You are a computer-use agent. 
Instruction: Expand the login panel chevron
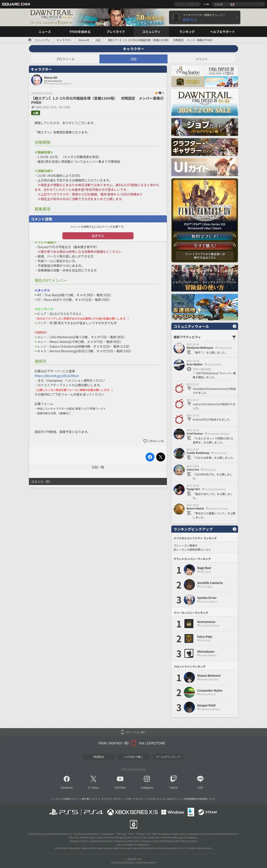237,17
